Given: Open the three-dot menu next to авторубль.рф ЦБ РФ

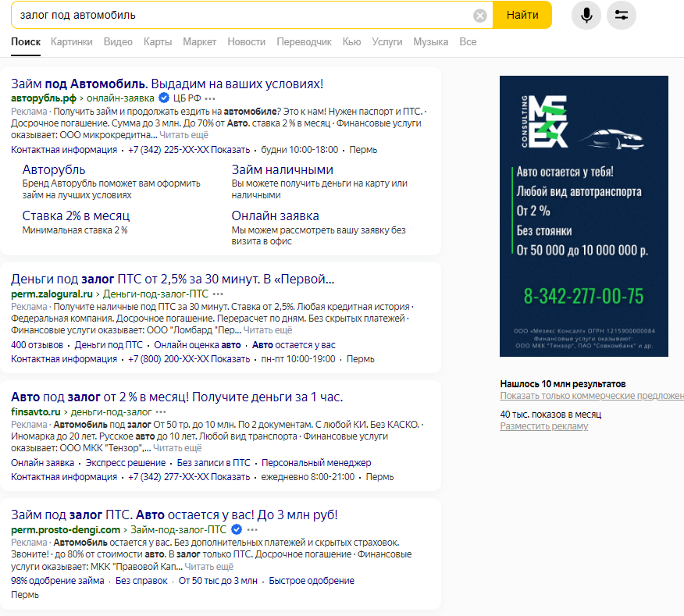Looking at the screenshot, I should pyautogui.click(x=210, y=98).
